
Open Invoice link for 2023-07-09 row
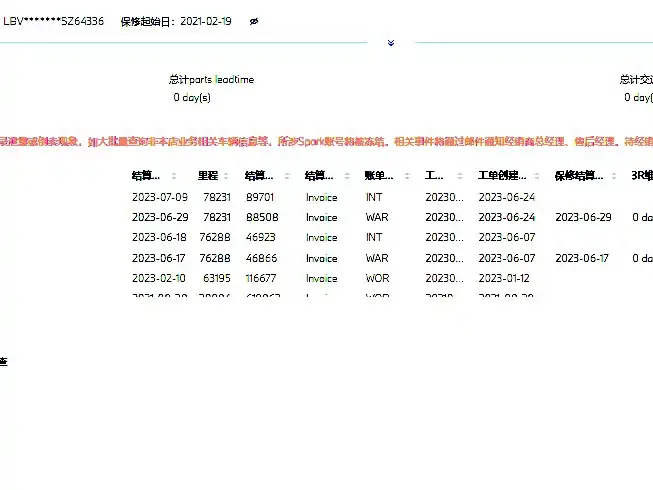pyautogui.click(x=322, y=197)
